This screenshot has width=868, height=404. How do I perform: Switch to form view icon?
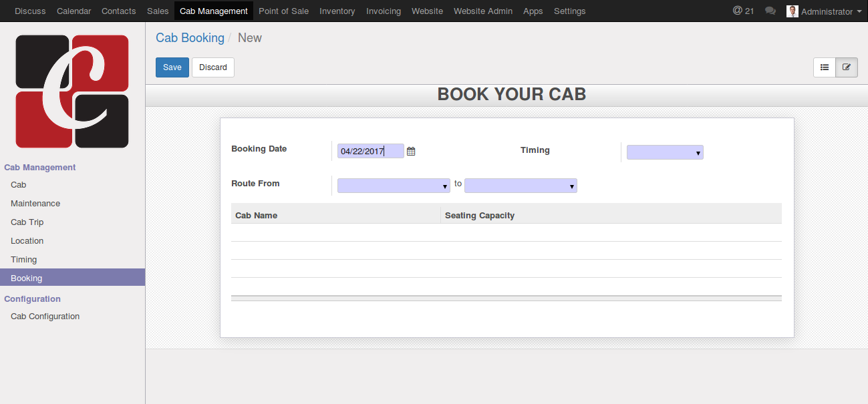(847, 67)
